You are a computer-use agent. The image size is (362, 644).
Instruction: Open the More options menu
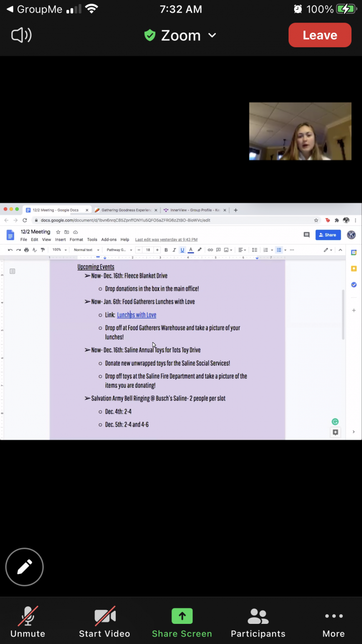[x=334, y=622]
